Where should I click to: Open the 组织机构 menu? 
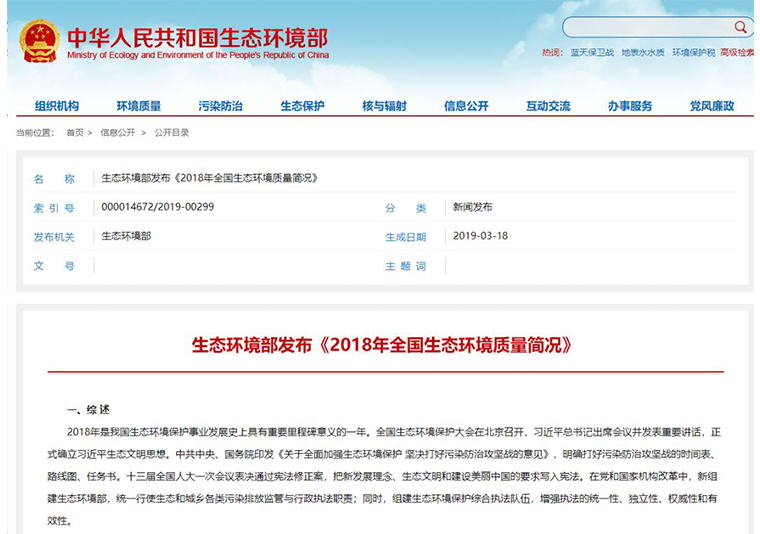[x=57, y=106]
